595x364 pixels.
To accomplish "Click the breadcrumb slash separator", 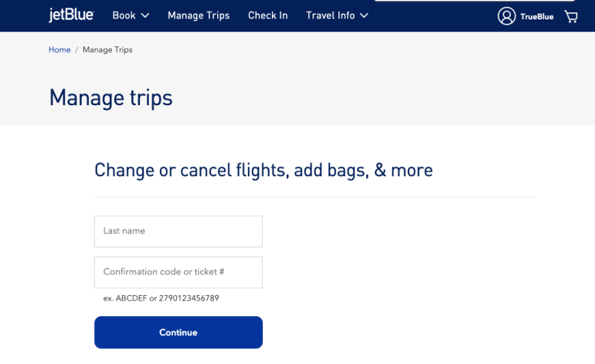I will 76,49.
